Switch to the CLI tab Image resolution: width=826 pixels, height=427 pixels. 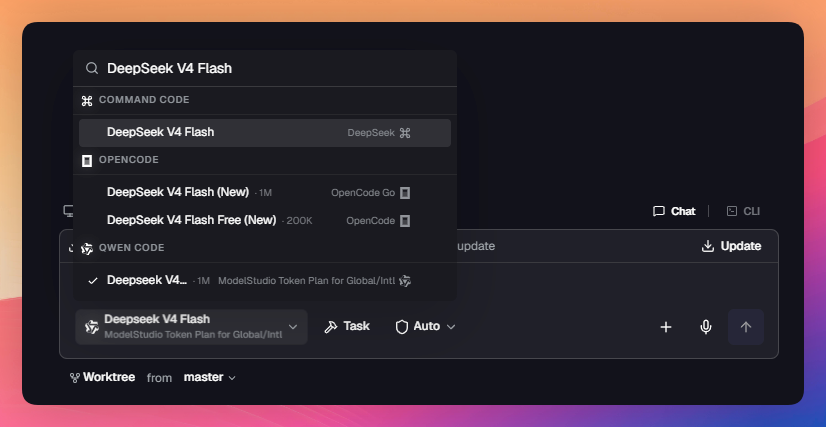[743, 211]
